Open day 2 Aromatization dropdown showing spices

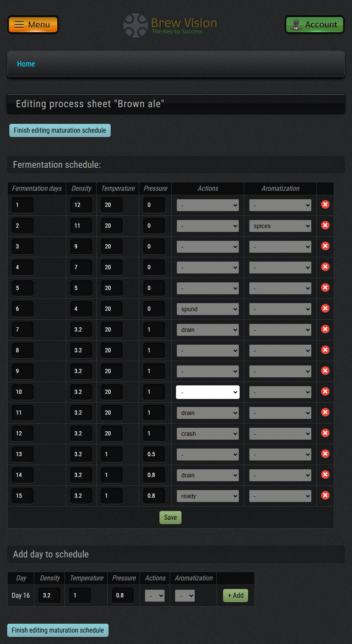tap(280, 226)
